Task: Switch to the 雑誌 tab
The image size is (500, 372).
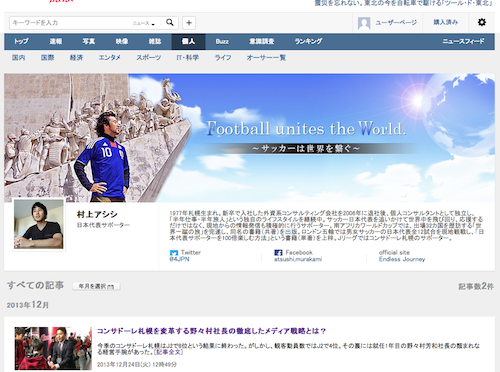Action: [x=155, y=41]
